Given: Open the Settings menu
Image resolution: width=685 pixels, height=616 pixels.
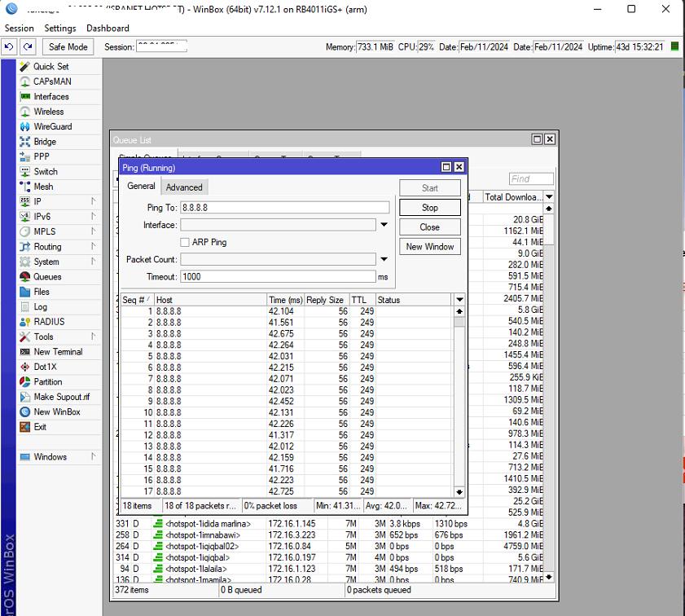Looking at the screenshot, I should (60, 28).
